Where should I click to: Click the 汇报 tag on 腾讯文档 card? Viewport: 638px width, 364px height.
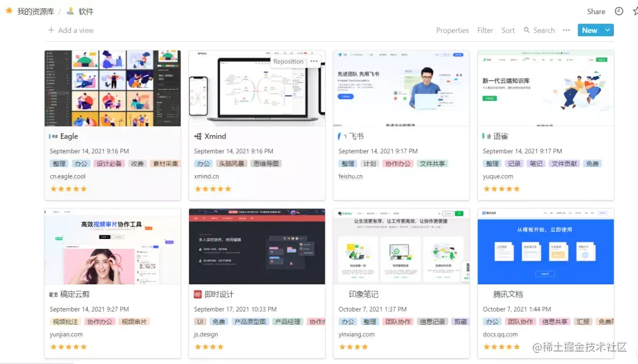(582, 322)
